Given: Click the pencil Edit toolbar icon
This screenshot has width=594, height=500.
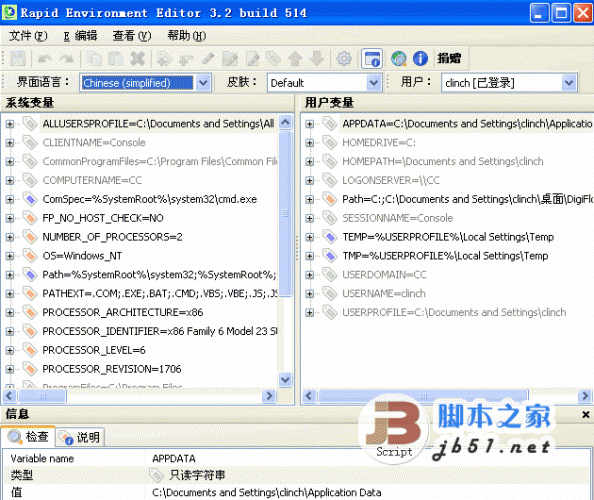Looking at the screenshot, I should pos(208,59).
